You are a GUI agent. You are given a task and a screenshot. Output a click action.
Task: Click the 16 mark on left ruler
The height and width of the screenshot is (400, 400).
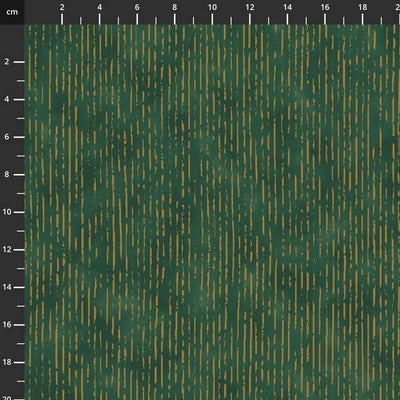point(7,325)
